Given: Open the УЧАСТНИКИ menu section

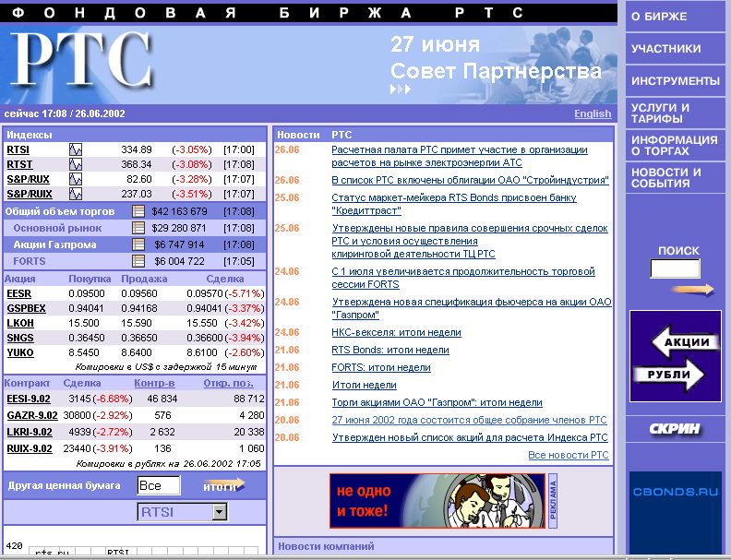Looking at the screenshot, I should point(675,49).
